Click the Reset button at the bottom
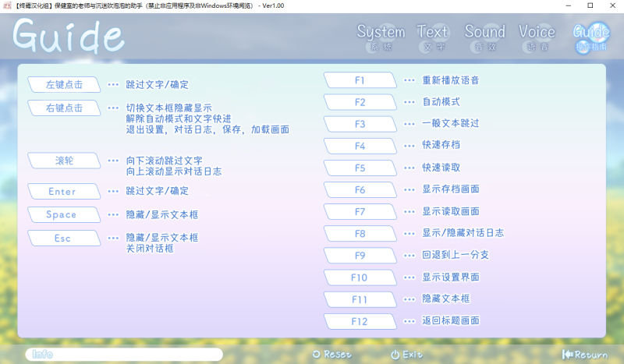Image resolution: width=624 pixels, height=364 pixels. (x=331, y=355)
